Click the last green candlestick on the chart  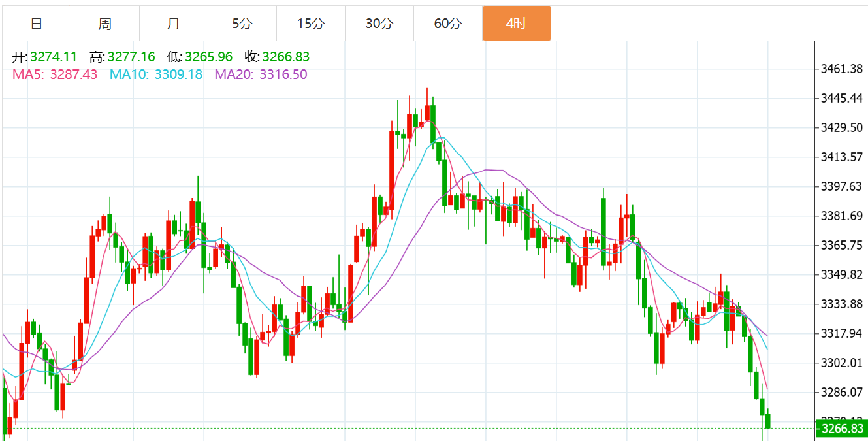coord(768,421)
